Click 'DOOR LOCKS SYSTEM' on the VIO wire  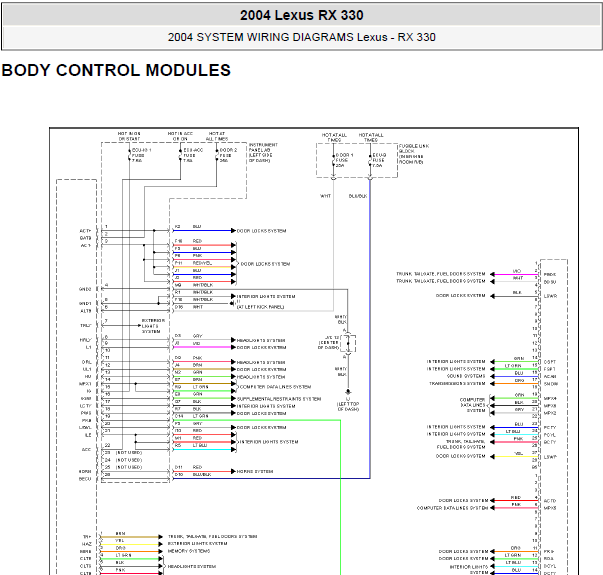click(x=262, y=347)
